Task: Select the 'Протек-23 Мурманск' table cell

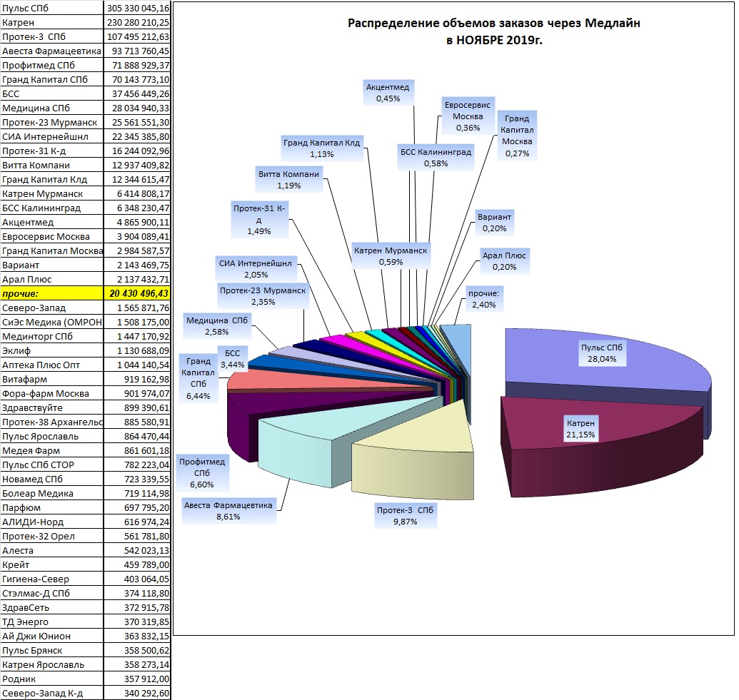Action: point(51,122)
